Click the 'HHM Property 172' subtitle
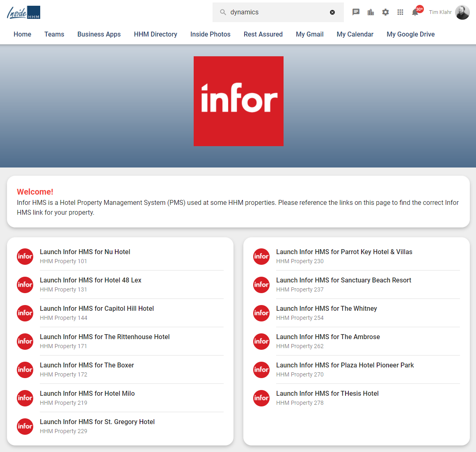 click(64, 374)
